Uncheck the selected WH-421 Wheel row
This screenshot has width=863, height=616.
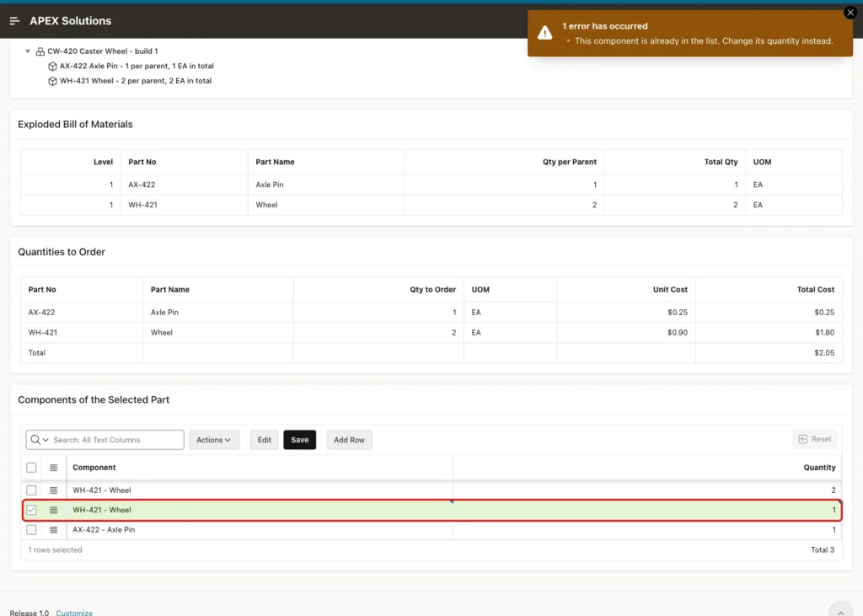pos(31,510)
